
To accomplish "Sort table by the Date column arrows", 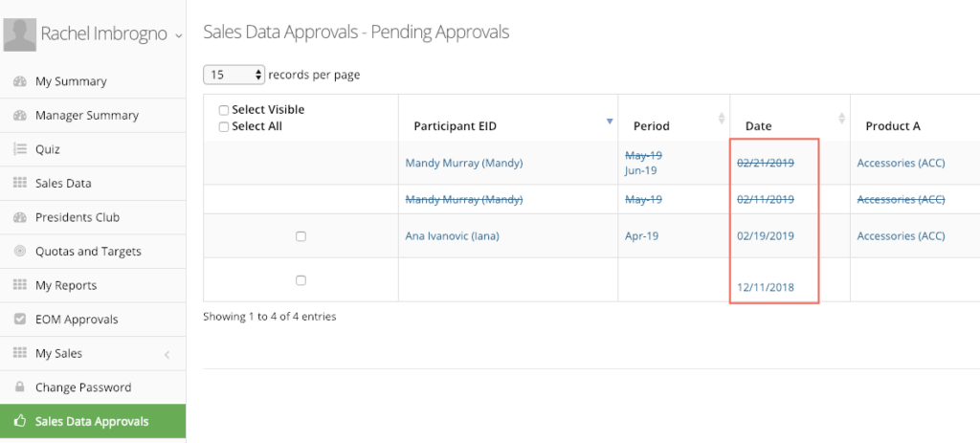I will tap(841, 118).
